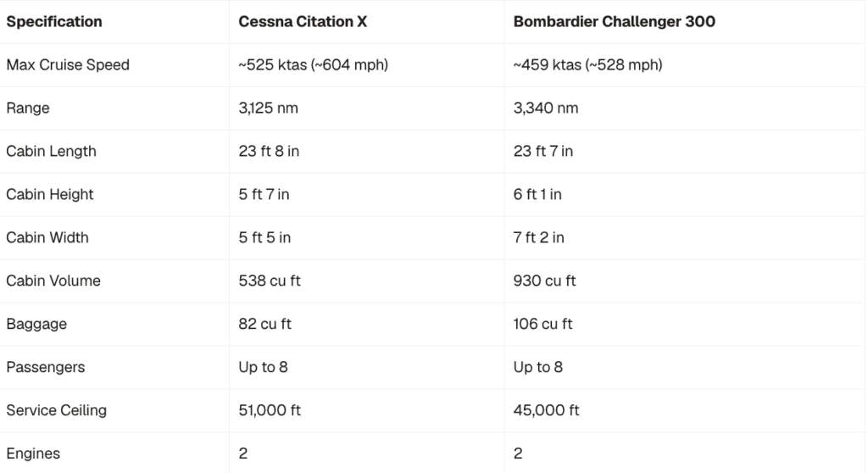
Task: Click the Cabin Height row label
Action: coord(50,194)
